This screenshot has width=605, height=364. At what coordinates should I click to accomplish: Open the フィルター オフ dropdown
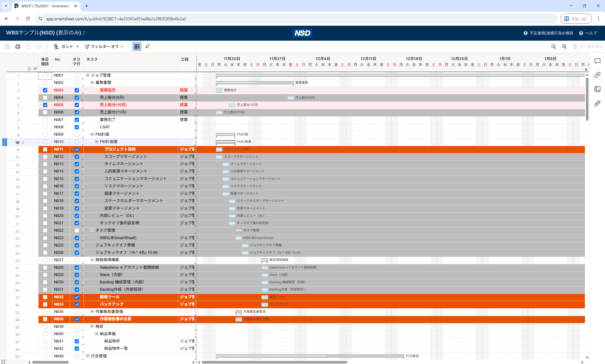tap(104, 47)
